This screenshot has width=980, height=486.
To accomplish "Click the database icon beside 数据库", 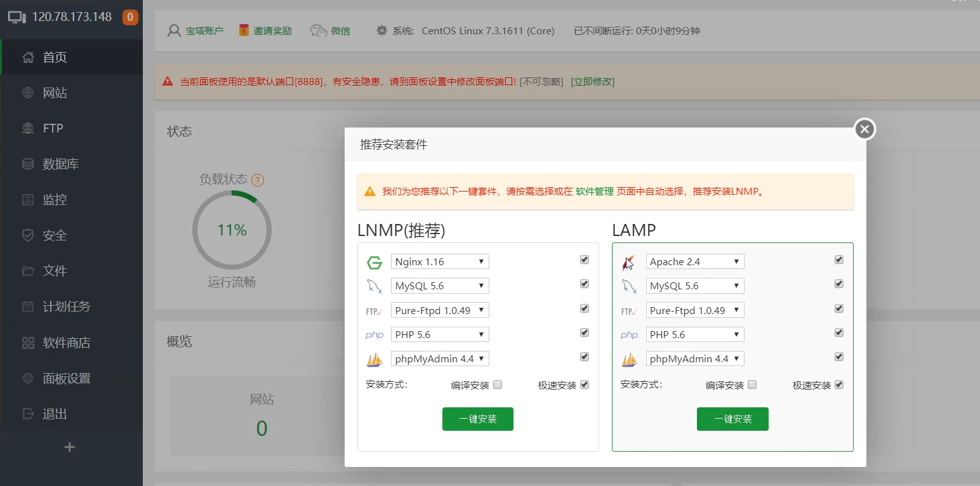I will pyautogui.click(x=28, y=164).
